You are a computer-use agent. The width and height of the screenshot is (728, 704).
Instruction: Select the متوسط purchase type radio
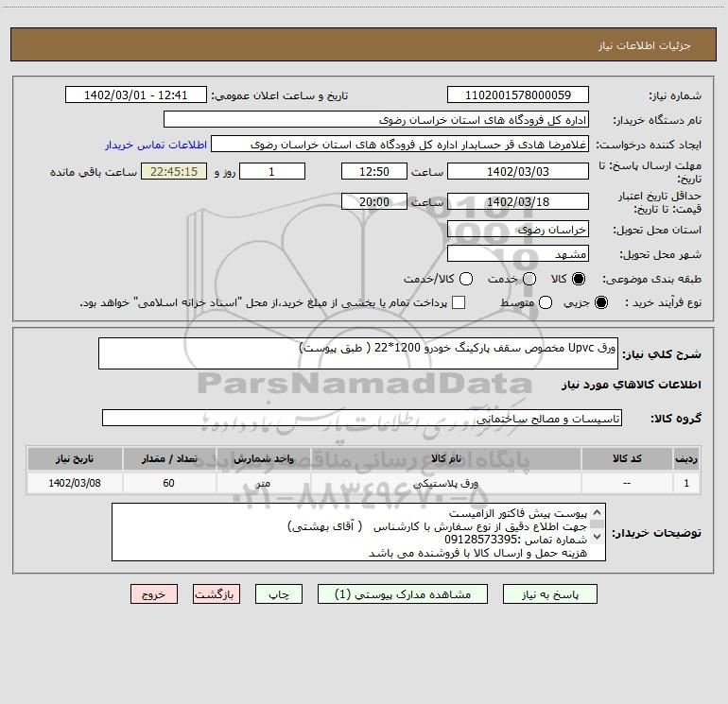pyautogui.click(x=546, y=302)
